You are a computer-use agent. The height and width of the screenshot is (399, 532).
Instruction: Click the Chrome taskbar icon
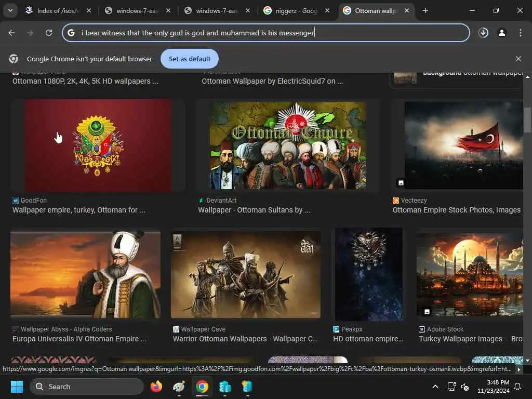202,387
